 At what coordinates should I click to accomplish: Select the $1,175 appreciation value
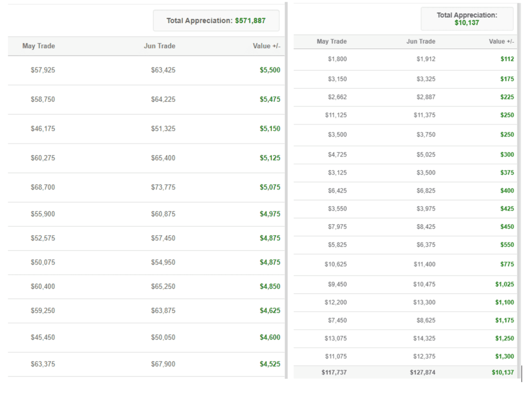tap(504, 320)
